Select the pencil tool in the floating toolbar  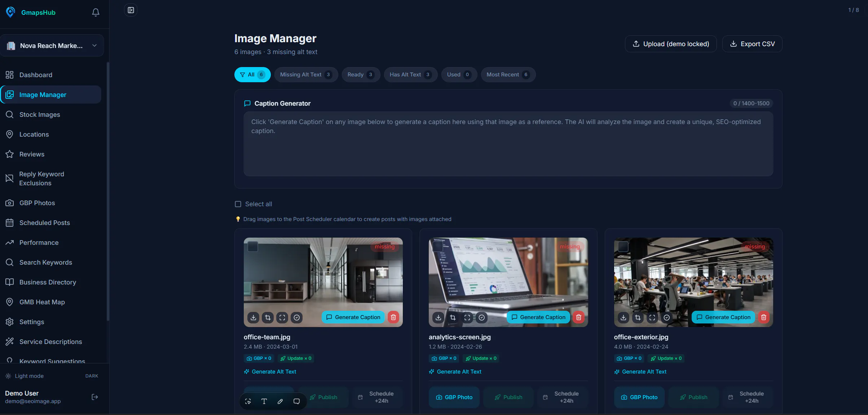[x=280, y=401]
